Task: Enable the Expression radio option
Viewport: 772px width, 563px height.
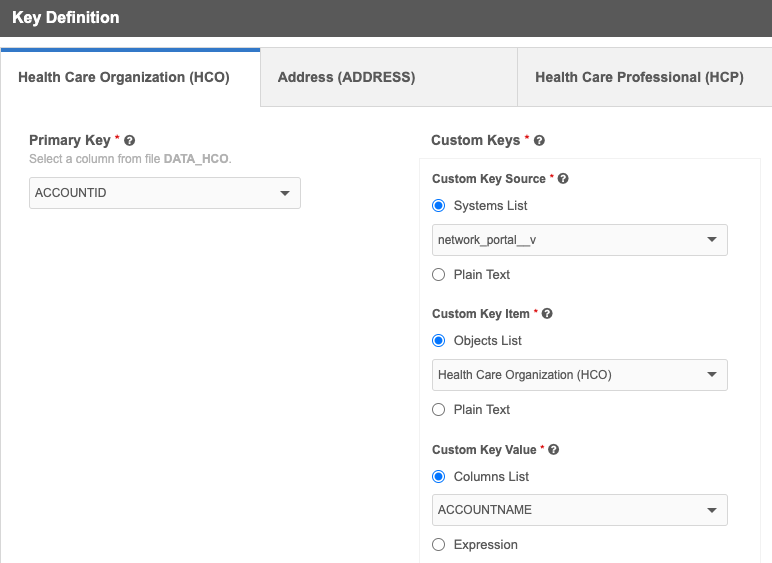Action: 438,545
